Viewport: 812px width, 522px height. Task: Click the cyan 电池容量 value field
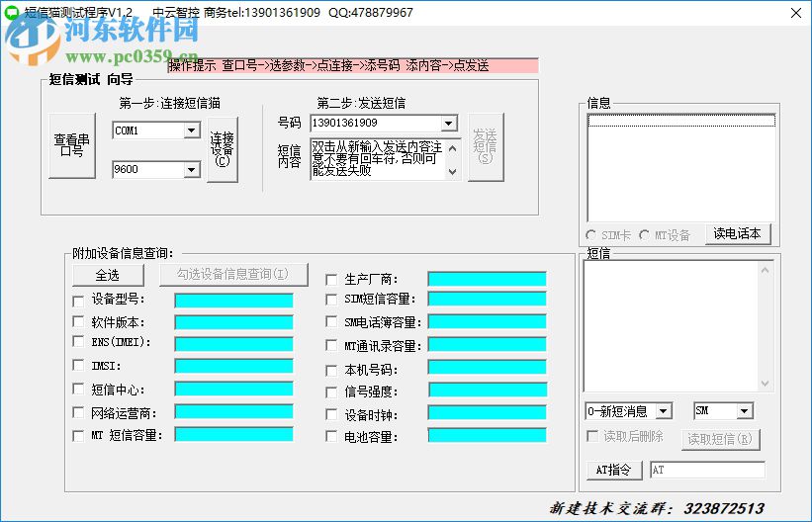coord(488,435)
